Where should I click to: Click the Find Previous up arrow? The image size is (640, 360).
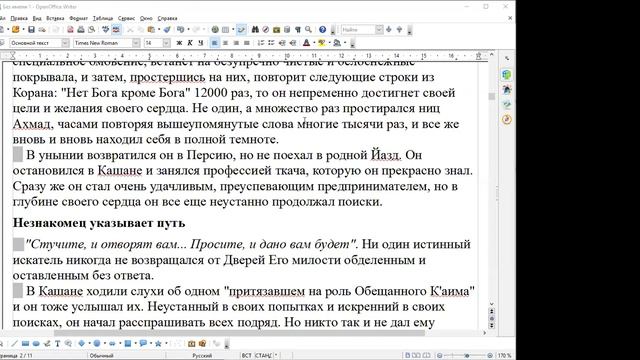pos(399,29)
